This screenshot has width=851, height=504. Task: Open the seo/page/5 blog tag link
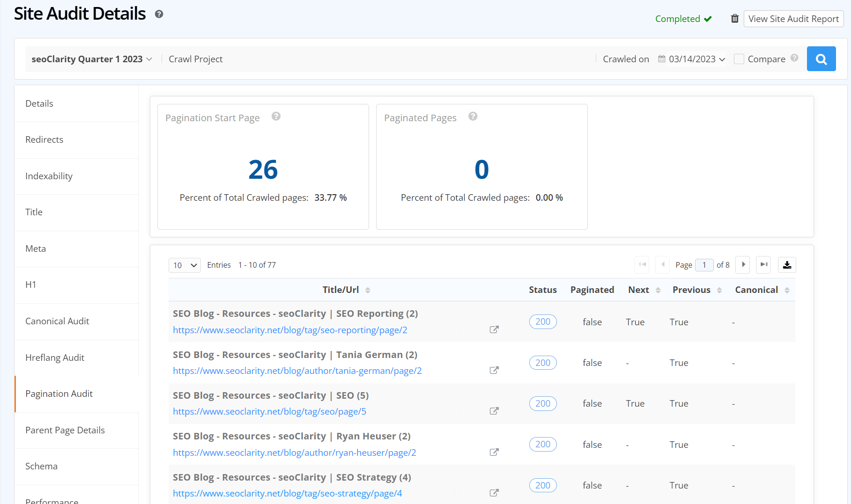click(270, 411)
